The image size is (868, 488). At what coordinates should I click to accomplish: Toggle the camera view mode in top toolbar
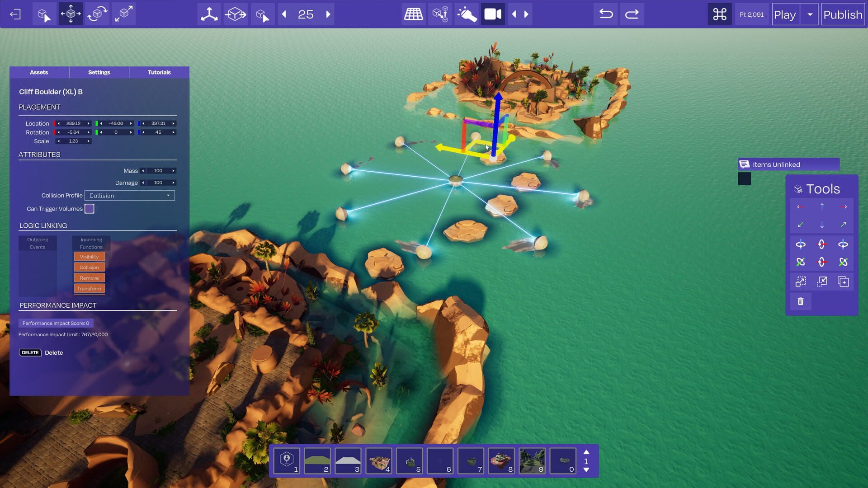(x=492, y=14)
